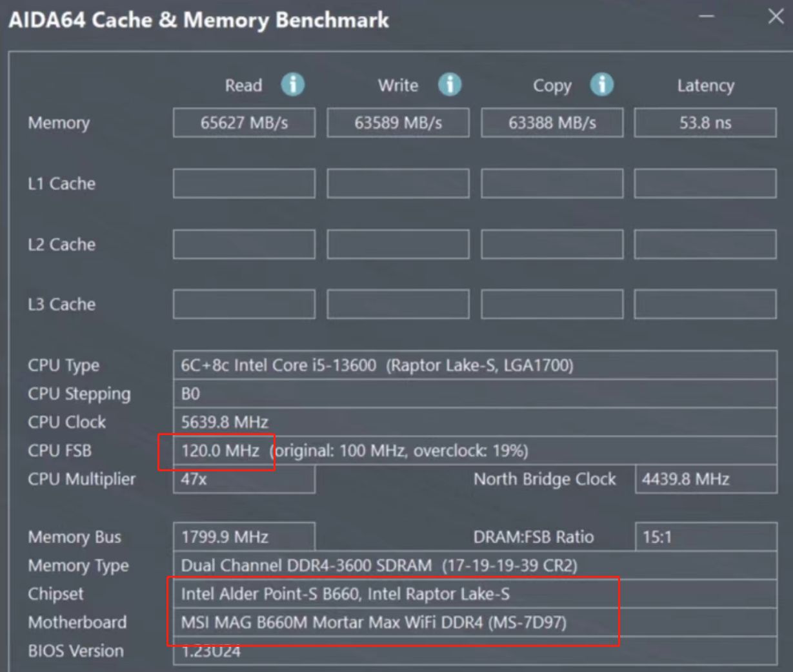Select the Memory Write speed result field
The width and height of the screenshot is (793, 672).
coord(397,123)
